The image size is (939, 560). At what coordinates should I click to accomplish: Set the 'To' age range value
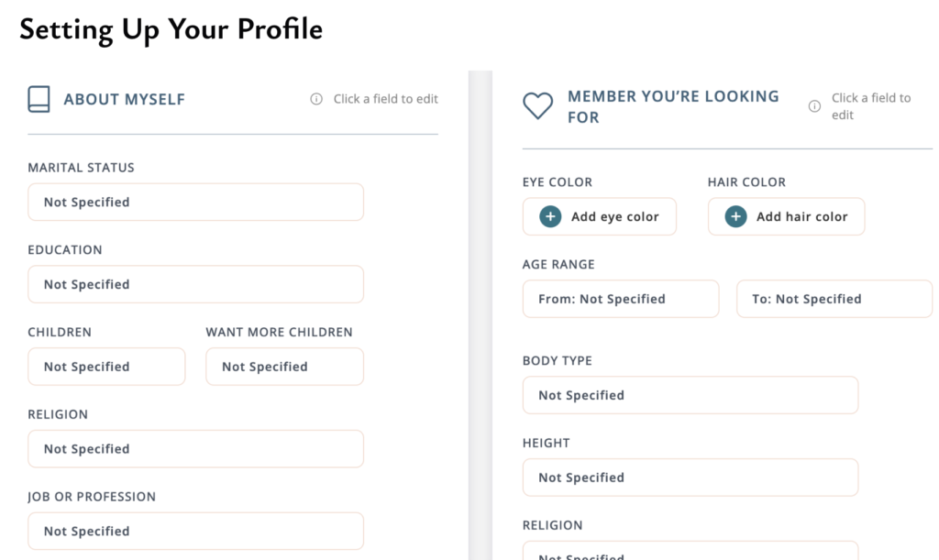[834, 299]
